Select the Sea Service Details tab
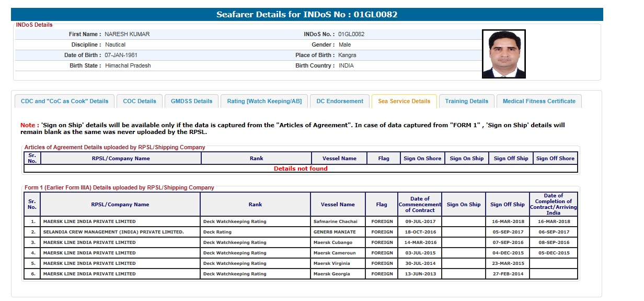 pos(404,102)
